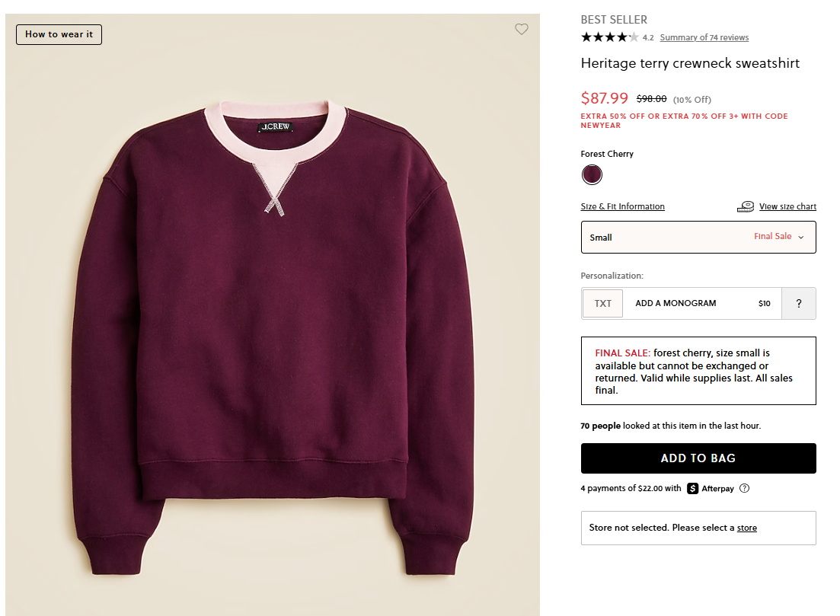The width and height of the screenshot is (840, 616).
Task: Select the Forest Cherry color swatch
Action: (592, 175)
